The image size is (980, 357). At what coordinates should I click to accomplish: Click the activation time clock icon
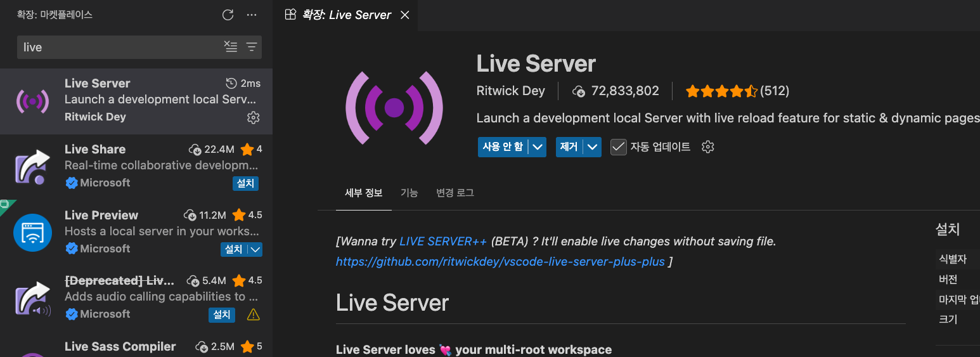232,83
